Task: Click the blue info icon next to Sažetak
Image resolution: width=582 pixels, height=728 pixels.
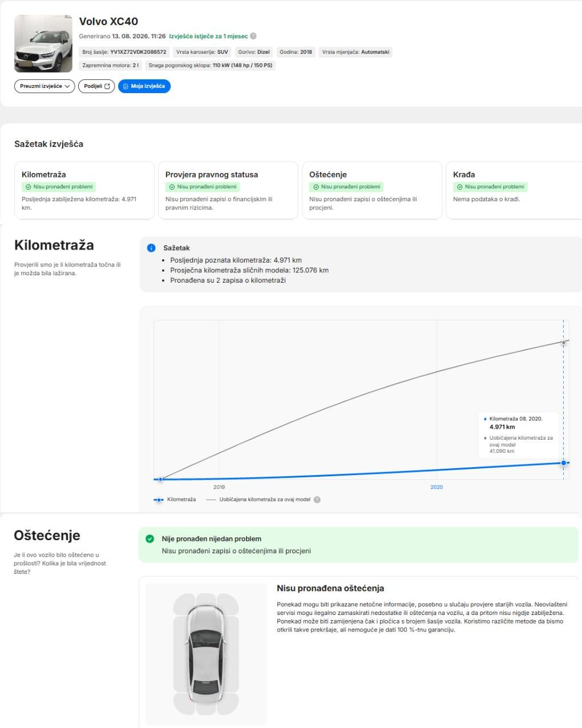Action: pyautogui.click(x=151, y=248)
